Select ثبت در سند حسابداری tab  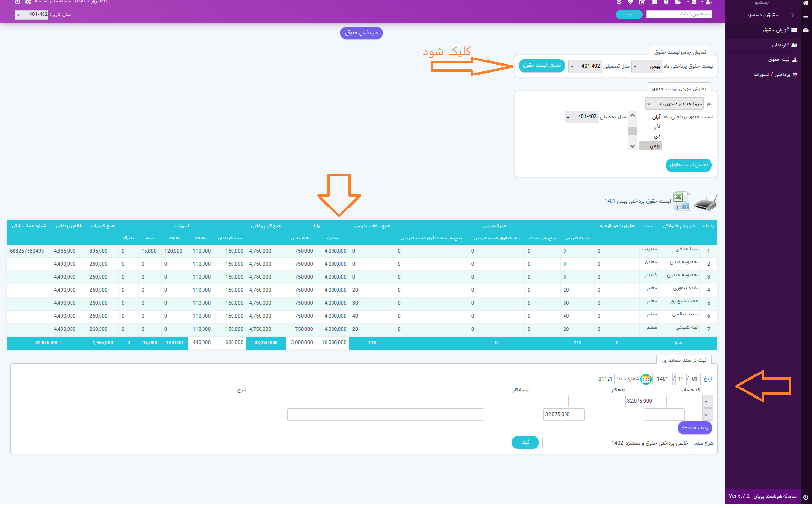coord(683,360)
